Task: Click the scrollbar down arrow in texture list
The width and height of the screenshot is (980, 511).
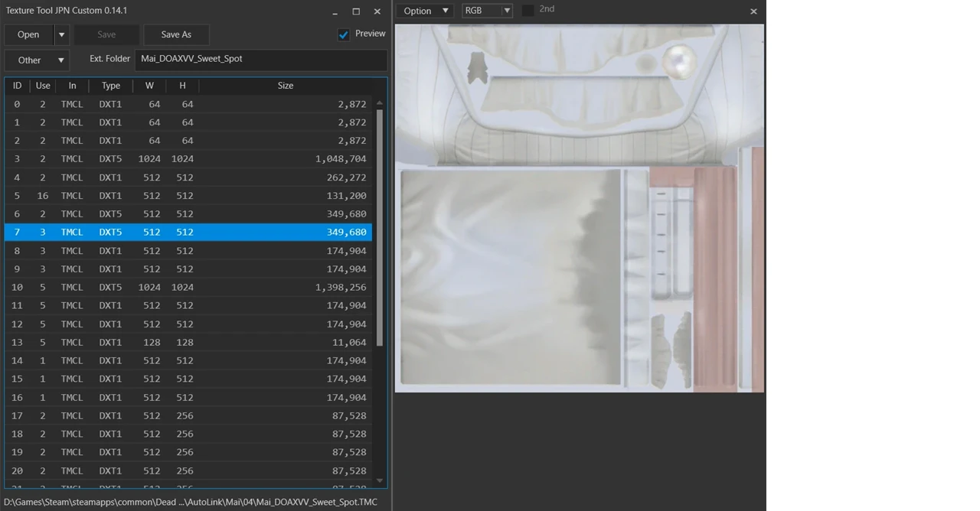Action: click(380, 480)
